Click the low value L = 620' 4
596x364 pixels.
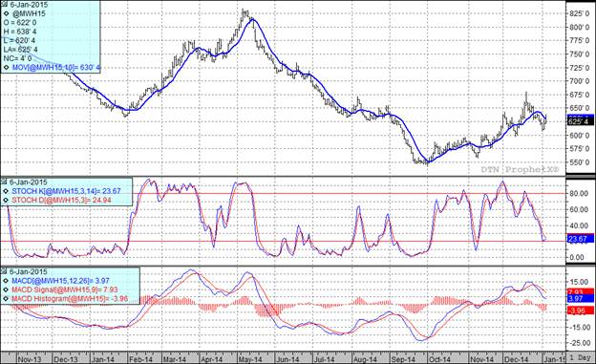[19, 41]
